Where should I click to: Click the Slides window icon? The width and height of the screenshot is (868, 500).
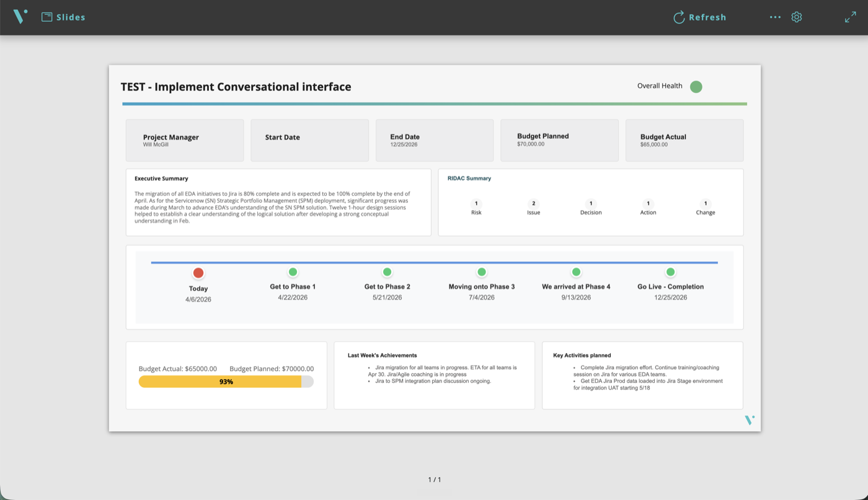[46, 17]
